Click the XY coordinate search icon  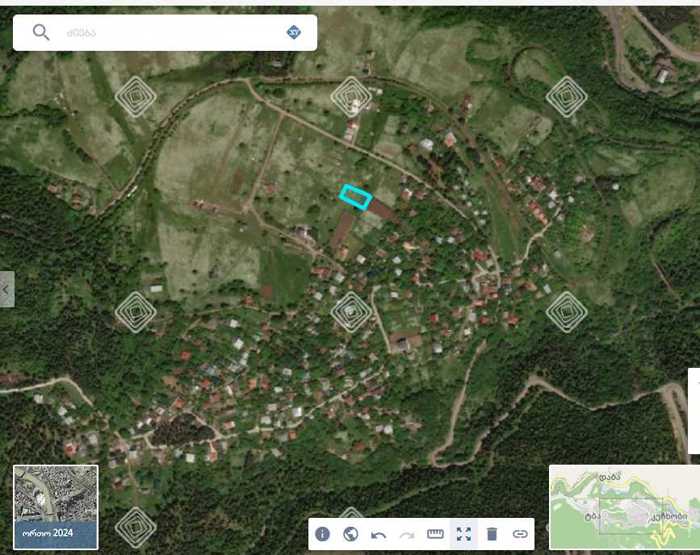[x=293, y=32]
